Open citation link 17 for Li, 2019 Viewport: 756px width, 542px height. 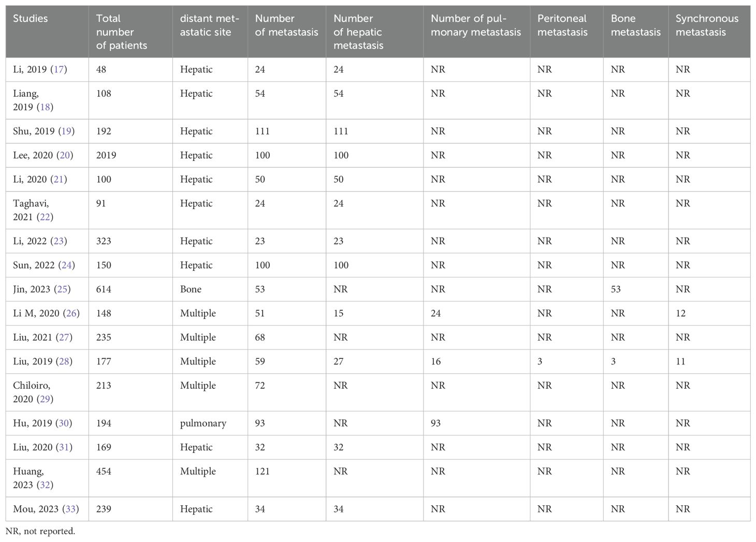[59, 69]
